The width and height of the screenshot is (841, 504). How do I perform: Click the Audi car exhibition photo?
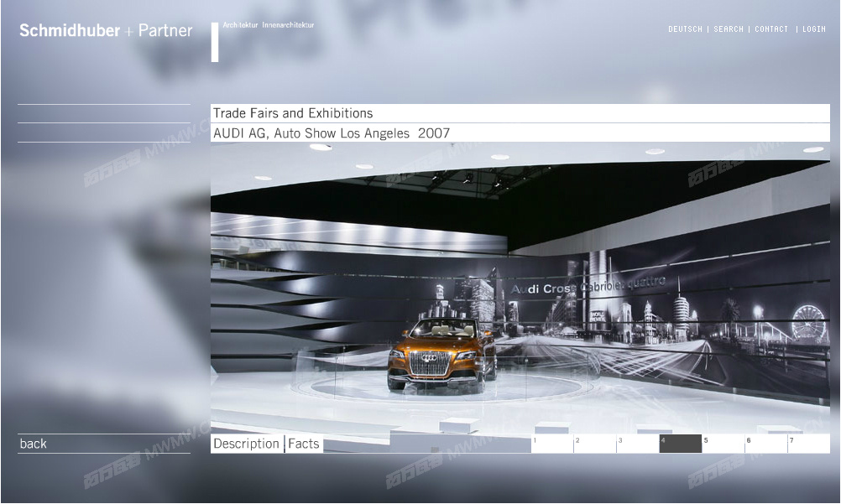[x=520, y=288]
